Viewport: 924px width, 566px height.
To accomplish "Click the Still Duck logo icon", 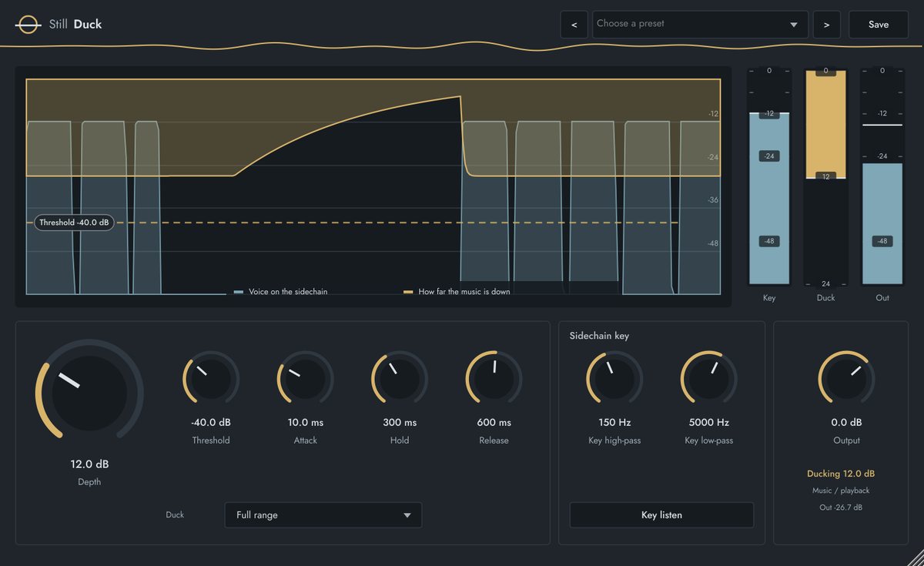I will tap(28, 25).
